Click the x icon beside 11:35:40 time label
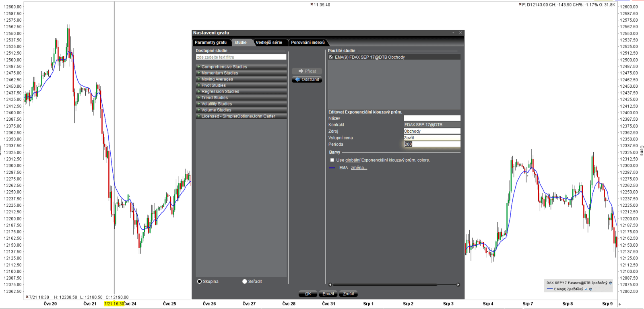The image size is (644, 309). point(312,4)
